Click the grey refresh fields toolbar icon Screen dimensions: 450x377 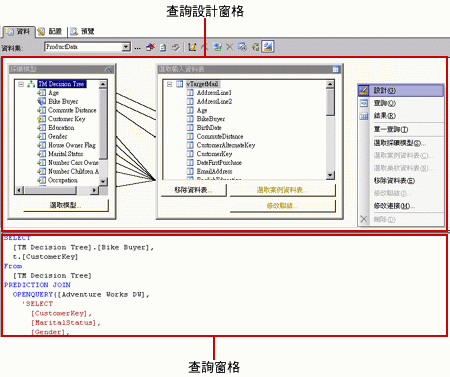click(176, 47)
